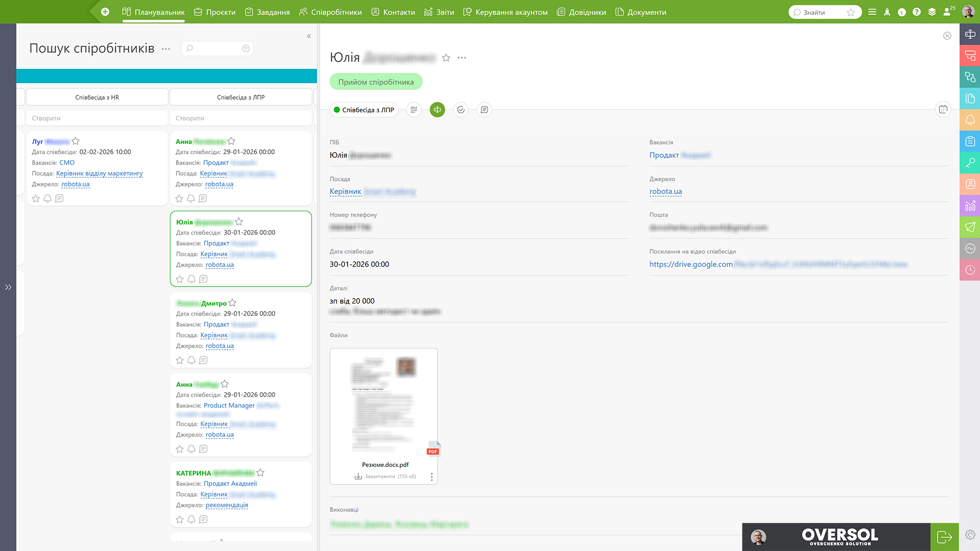The width and height of the screenshot is (980, 551).
Task: Open the paper plane icon in right sidebar
Action: (x=970, y=227)
